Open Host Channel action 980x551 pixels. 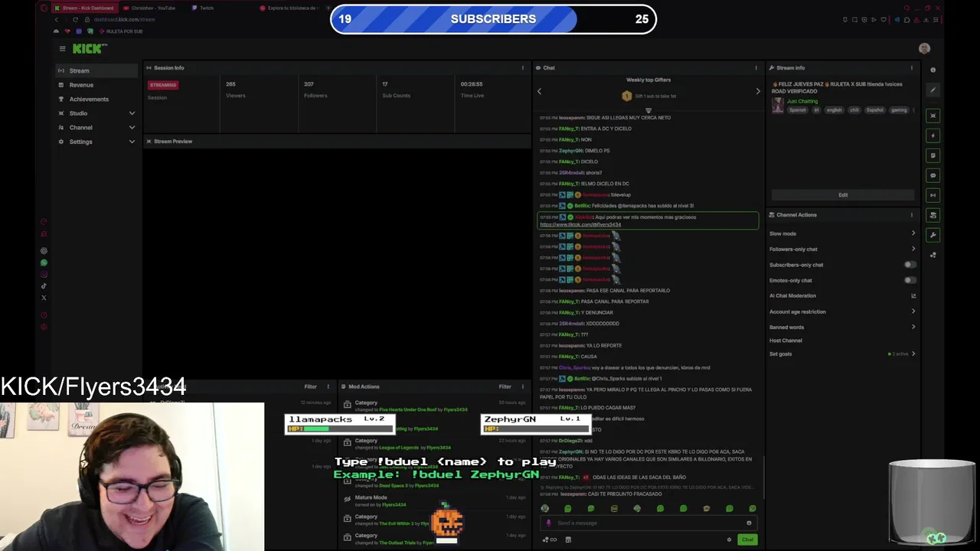(786, 341)
